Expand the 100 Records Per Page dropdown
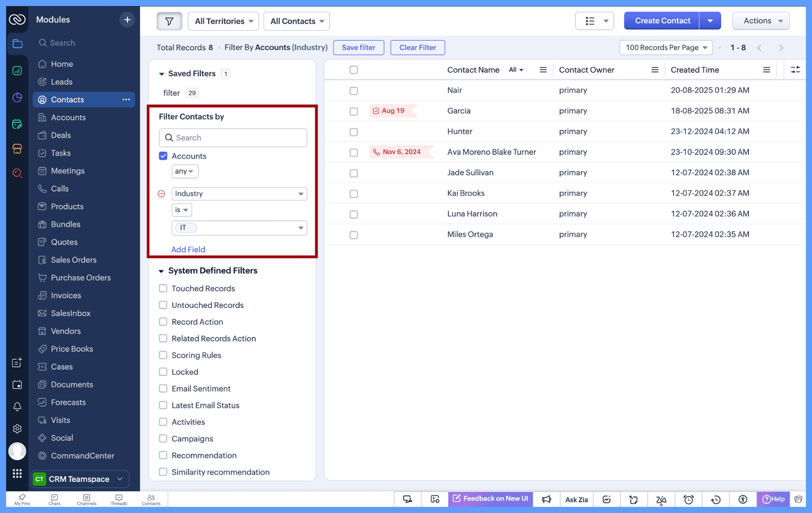 click(666, 48)
